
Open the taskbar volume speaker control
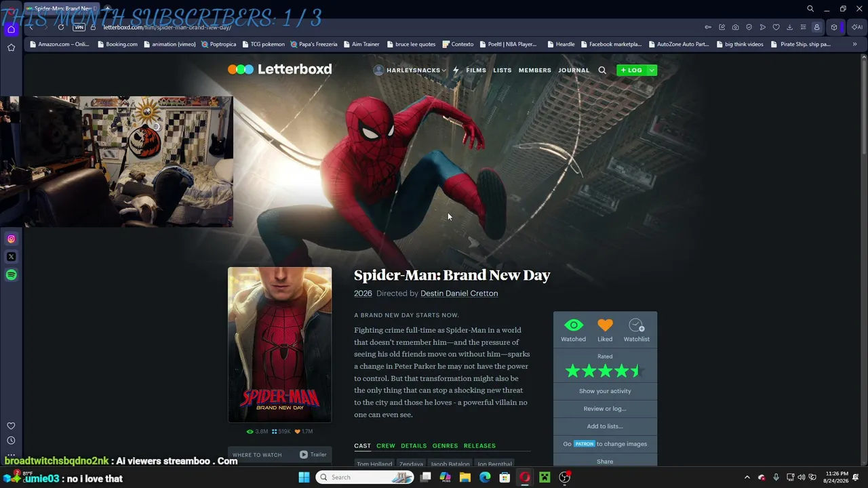(x=801, y=477)
